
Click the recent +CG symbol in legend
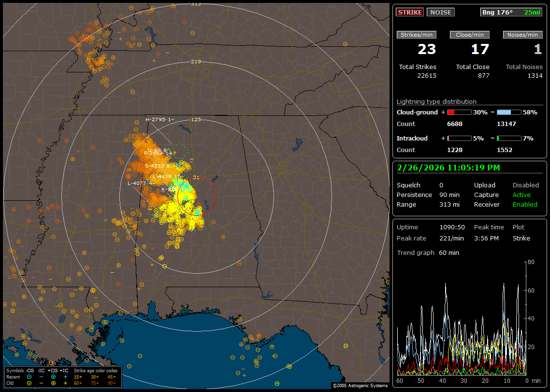point(54,377)
